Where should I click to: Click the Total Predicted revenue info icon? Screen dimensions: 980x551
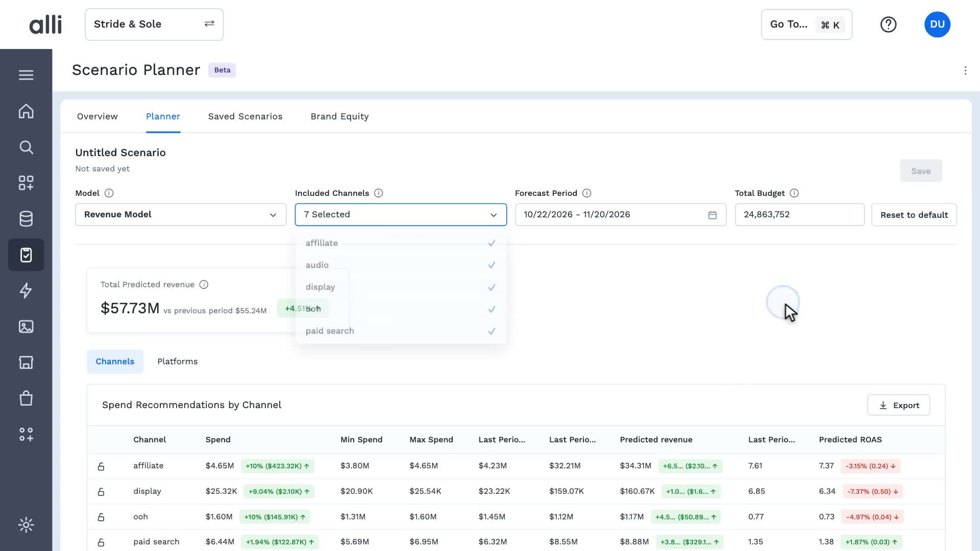point(204,285)
